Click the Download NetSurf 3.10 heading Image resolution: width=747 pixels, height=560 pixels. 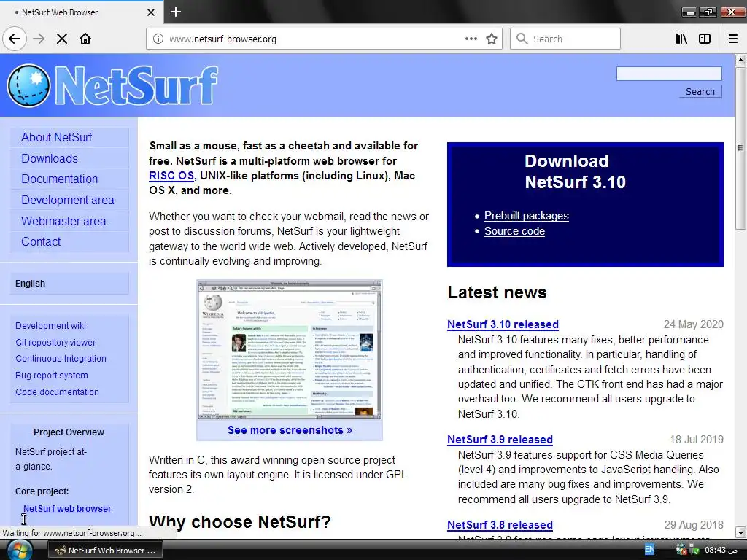(575, 171)
